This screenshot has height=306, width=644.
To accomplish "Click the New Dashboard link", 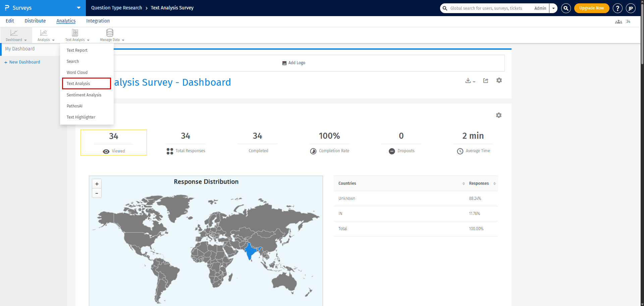I will [24, 62].
